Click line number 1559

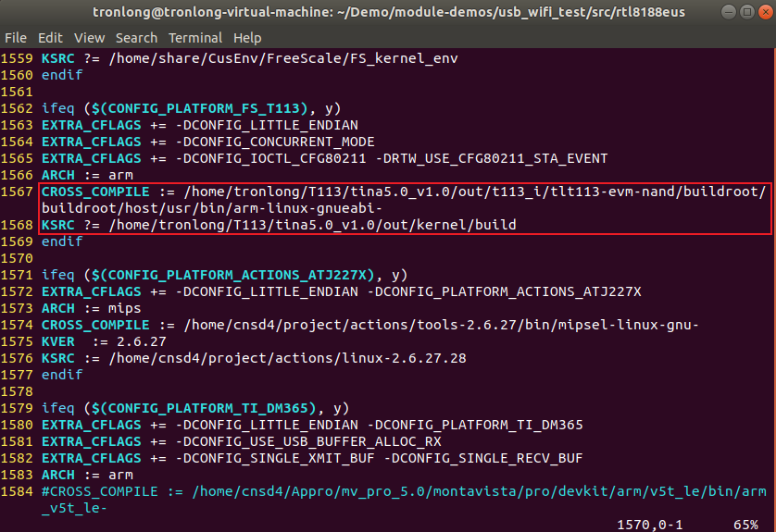click(x=17, y=58)
